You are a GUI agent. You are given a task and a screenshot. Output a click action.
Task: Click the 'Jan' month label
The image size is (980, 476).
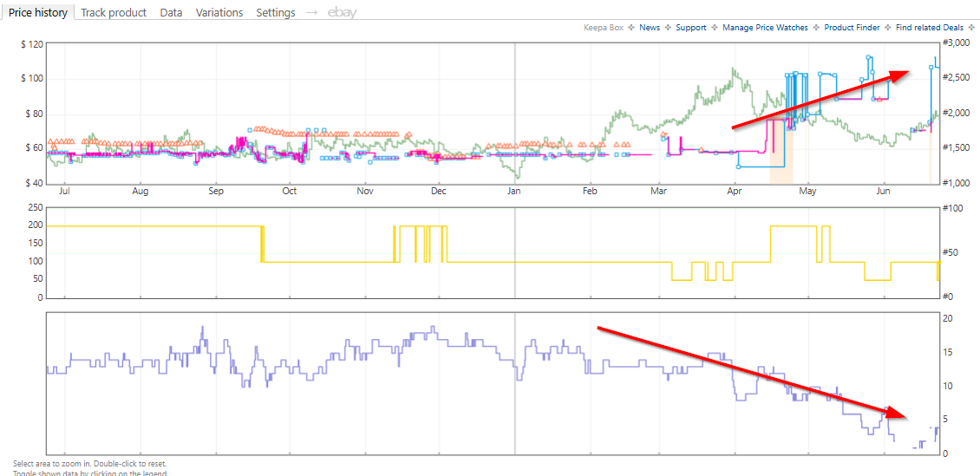tap(514, 191)
